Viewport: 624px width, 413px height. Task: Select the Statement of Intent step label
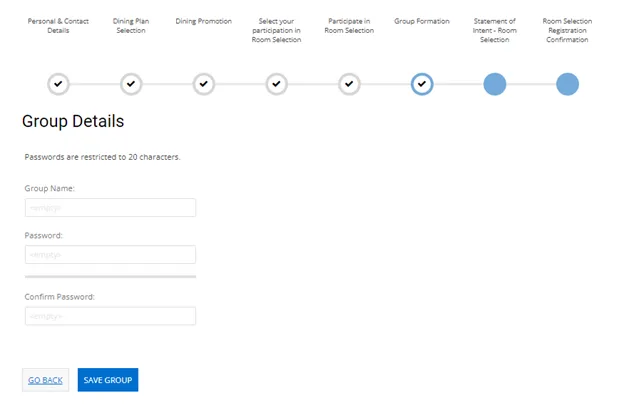495,30
